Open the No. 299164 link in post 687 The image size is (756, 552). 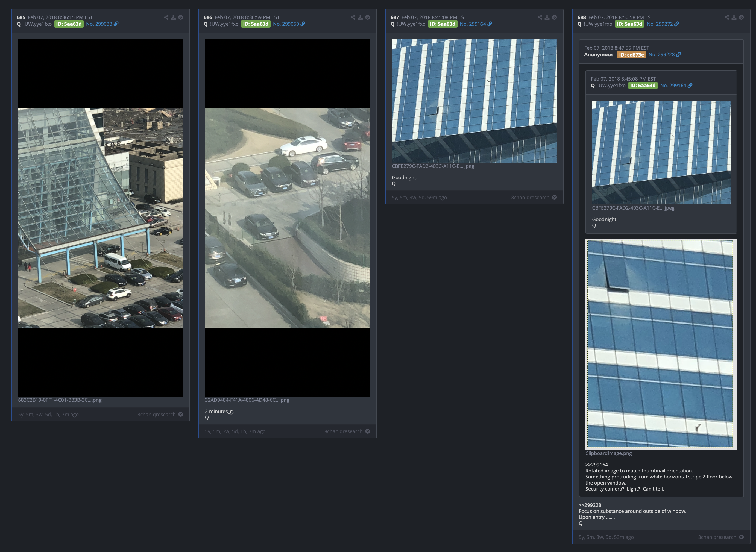[x=476, y=24]
